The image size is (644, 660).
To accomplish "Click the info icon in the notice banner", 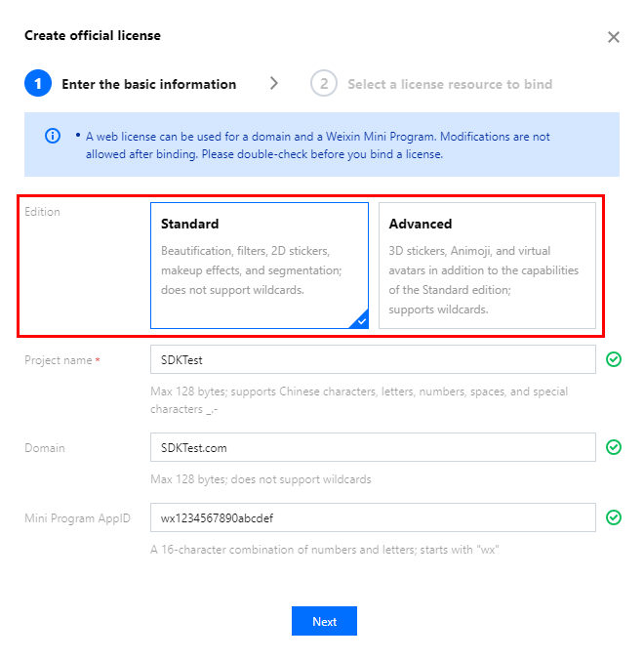I will (53, 136).
